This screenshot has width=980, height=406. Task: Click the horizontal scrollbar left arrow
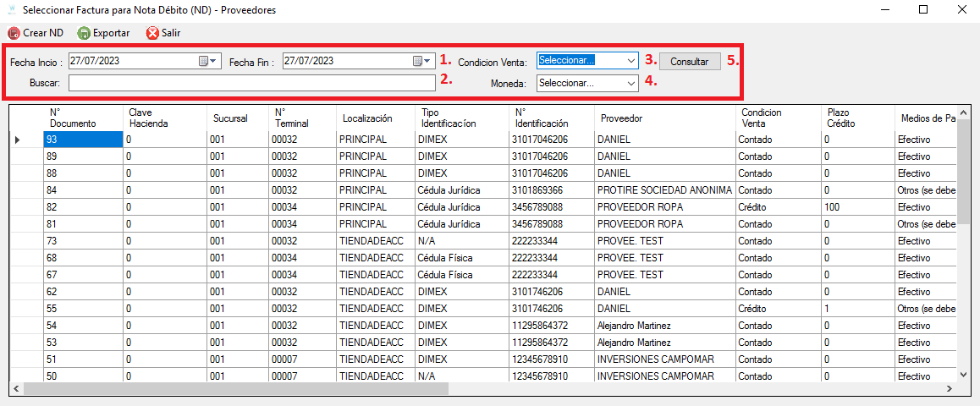click(x=15, y=388)
